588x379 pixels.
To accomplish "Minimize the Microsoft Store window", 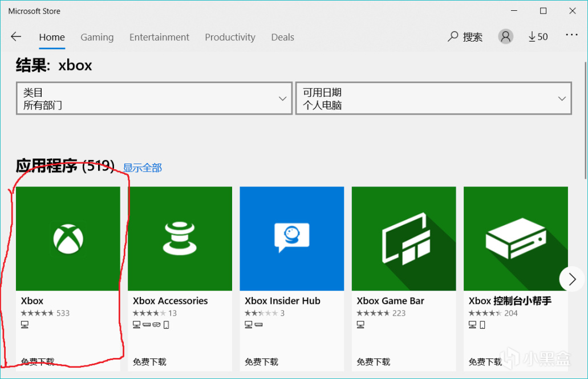I will [514, 11].
